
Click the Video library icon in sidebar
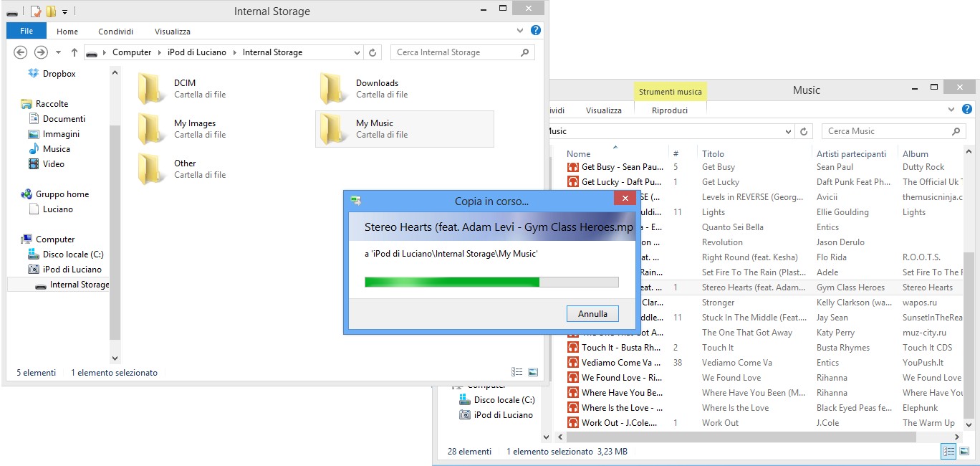pos(33,164)
